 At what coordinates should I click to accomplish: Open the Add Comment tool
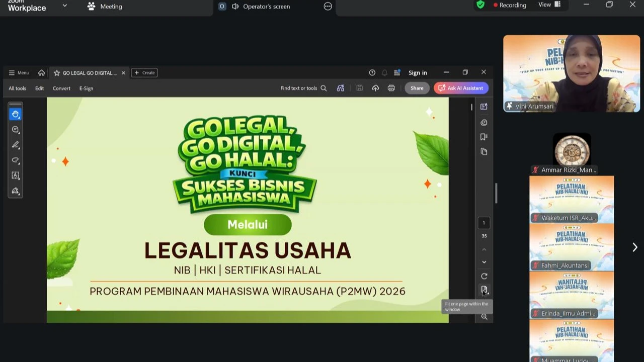pos(16,130)
